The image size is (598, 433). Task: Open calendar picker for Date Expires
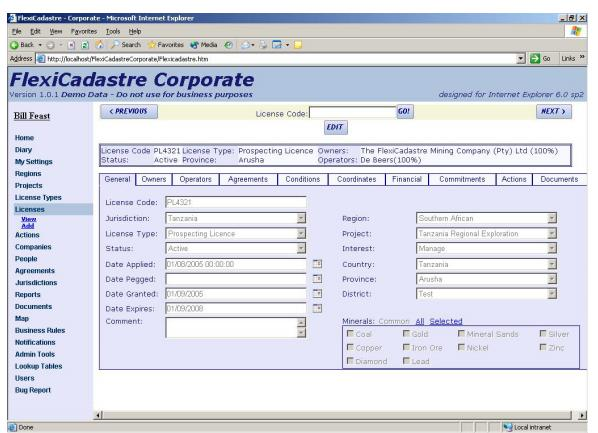pyautogui.click(x=317, y=308)
